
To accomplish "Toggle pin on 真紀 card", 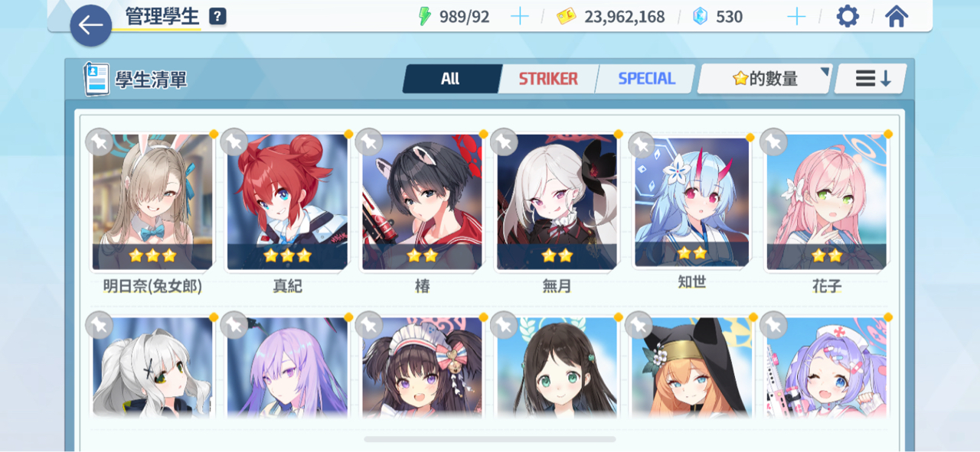I will pyautogui.click(x=234, y=141).
